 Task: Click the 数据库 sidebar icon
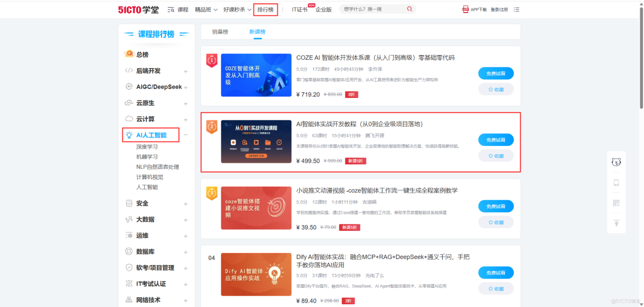tap(129, 251)
